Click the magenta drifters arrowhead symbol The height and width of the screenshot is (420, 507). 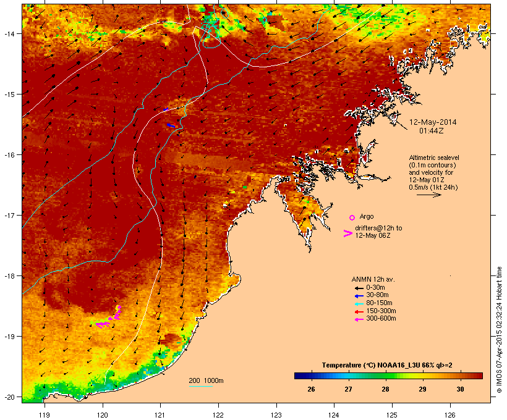pyautogui.click(x=347, y=233)
